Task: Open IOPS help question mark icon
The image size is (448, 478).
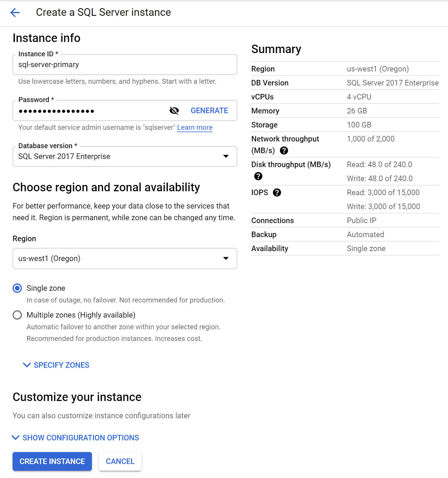Action: [277, 193]
